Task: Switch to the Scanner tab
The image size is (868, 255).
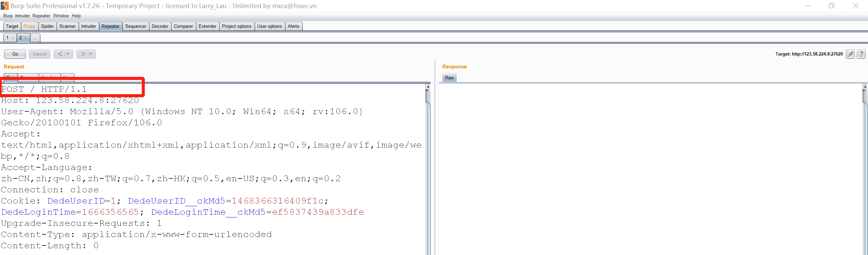Action: [x=67, y=26]
